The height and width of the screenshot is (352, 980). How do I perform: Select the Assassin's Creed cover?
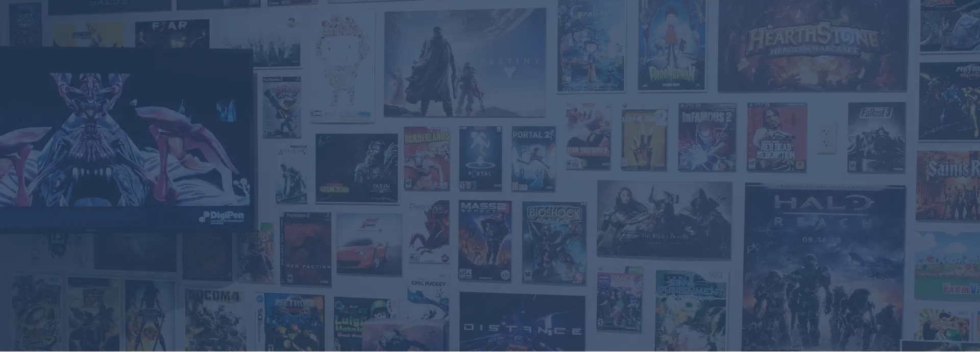point(291,174)
